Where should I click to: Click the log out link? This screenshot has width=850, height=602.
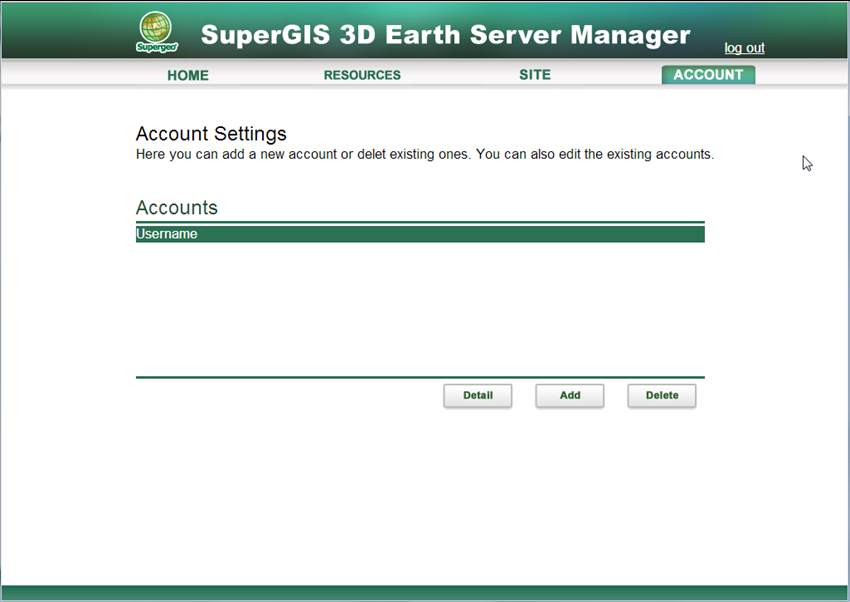744,48
